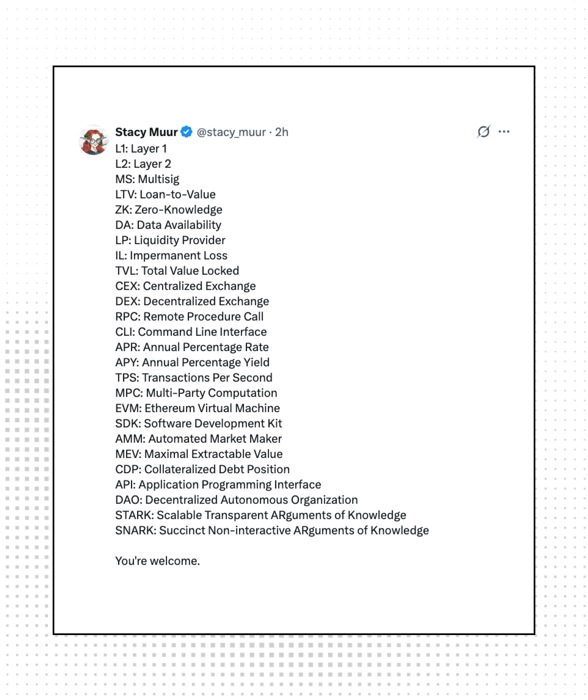588x700 pixels.
Task: Click the SNARK definition line
Action: (272, 530)
